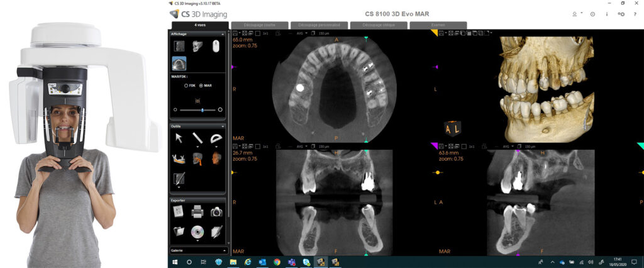Select the ruler measurement tool
Image resolution: width=644 pixels, height=268 pixels.
coord(197,138)
